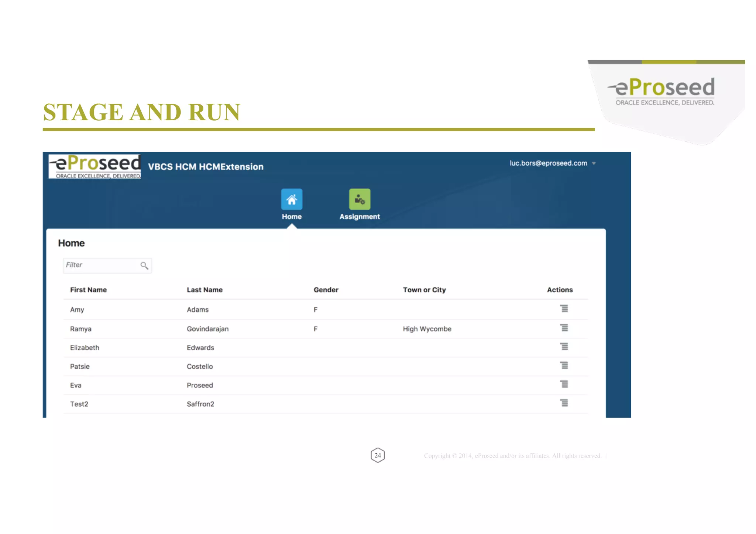Select the first name cell 'Ramya'
Screen dimensions: 756x534
coord(80,329)
